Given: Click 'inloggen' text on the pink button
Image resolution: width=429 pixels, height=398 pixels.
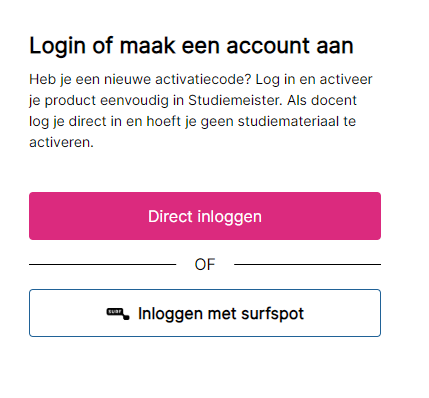Looking at the screenshot, I should [x=230, y=217].
